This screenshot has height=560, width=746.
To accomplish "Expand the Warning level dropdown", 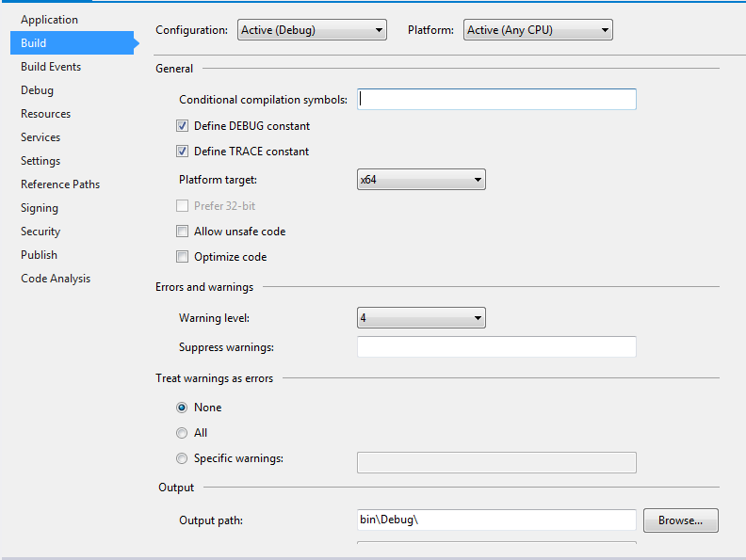I will click(x=421, y=318).
